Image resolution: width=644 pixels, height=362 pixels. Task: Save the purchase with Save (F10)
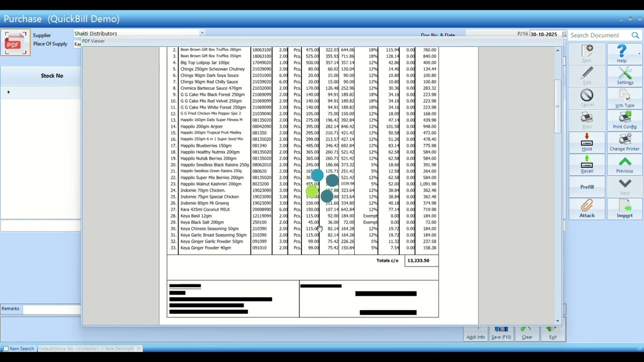[x=501, y=334]
